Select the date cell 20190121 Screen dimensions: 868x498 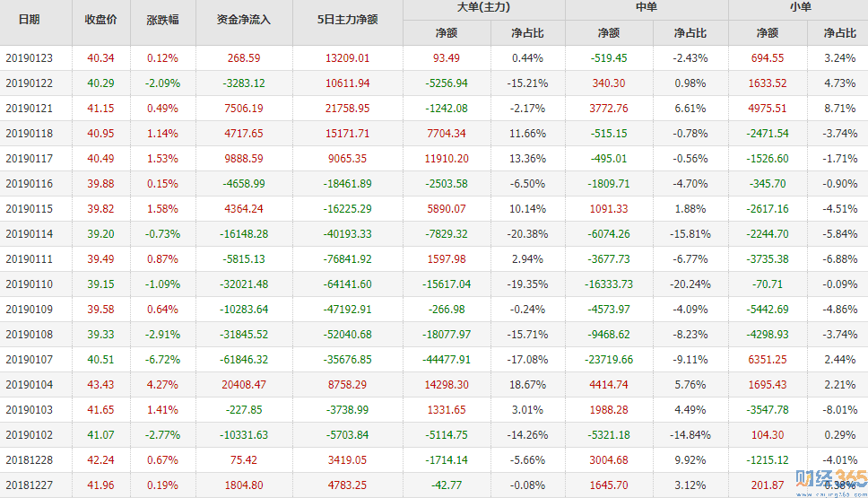coord(30,109)
